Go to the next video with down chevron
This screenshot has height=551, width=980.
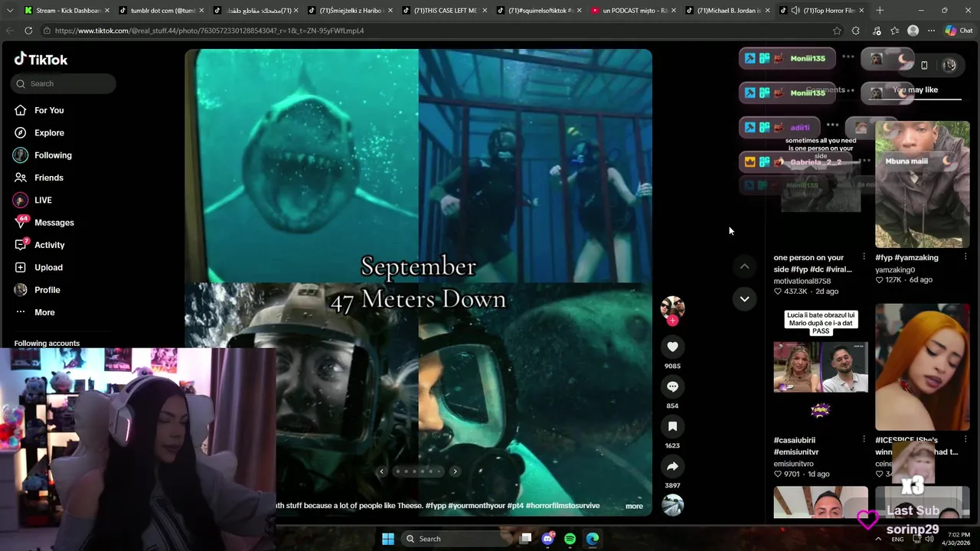(x=744, y=298)
